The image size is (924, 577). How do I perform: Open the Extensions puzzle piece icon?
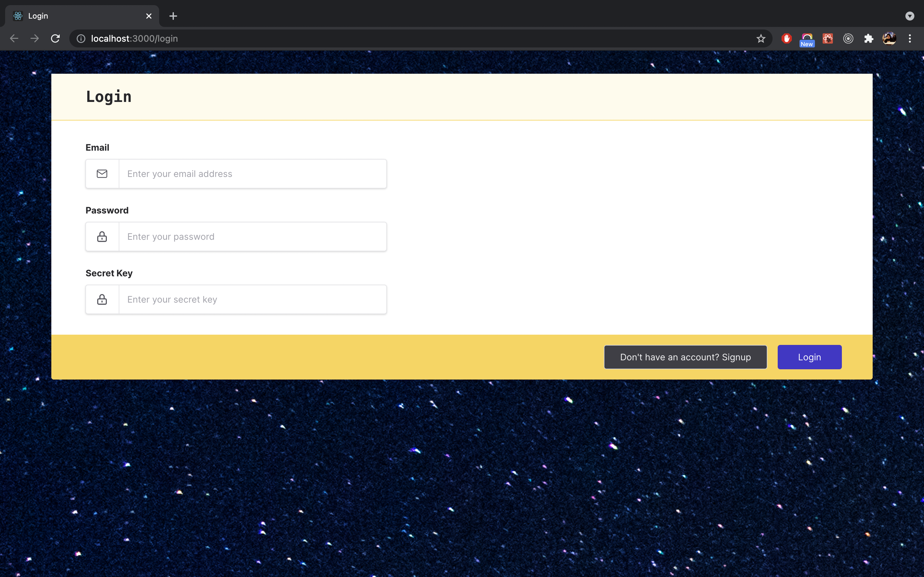click(x=868, y=38)
